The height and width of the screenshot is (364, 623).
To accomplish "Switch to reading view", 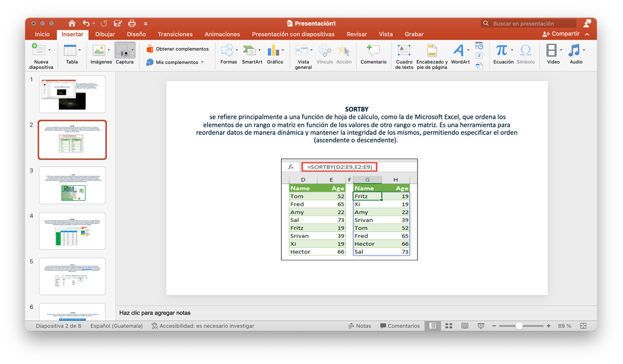I will click(x=465, y=326).
